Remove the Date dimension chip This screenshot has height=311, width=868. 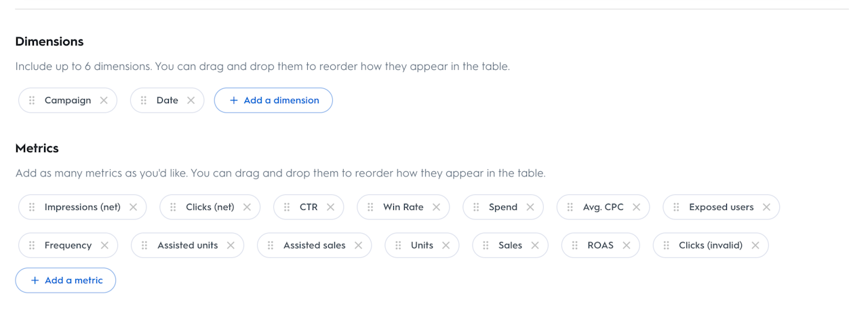tap(191, 100)
